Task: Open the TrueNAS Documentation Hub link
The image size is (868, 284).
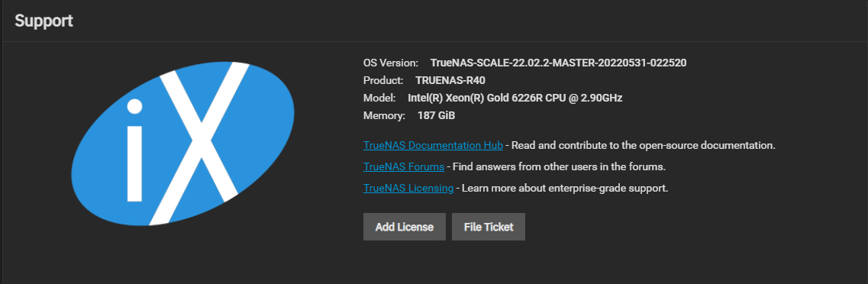Action: click(x=433, y=146)
